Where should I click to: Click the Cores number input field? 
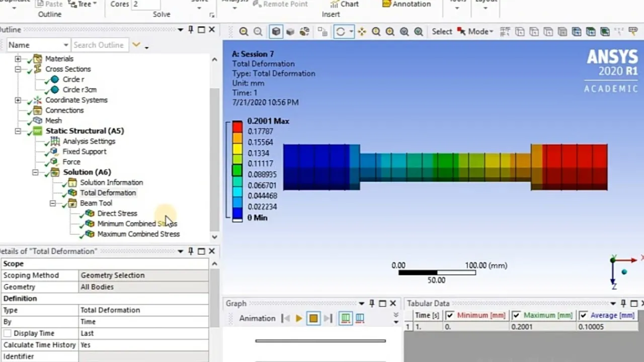146,4
